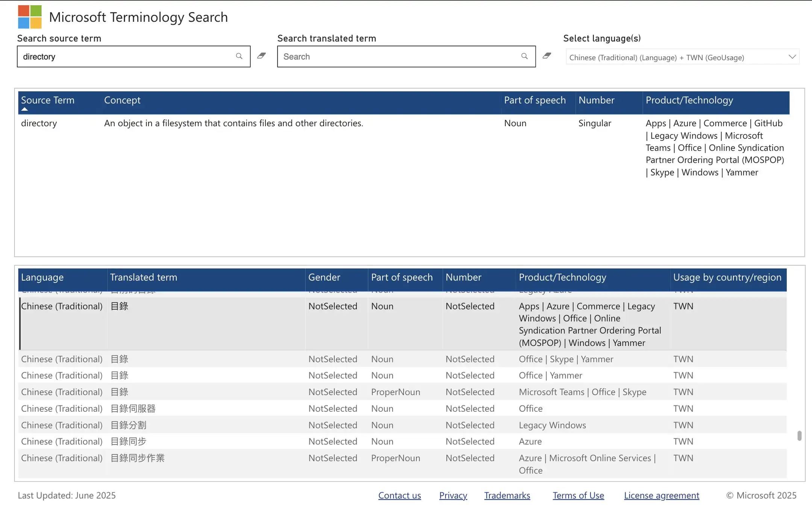The image size is (812, 512).
Task: Click the Search translated term input field
Action: tap(406, 57)
